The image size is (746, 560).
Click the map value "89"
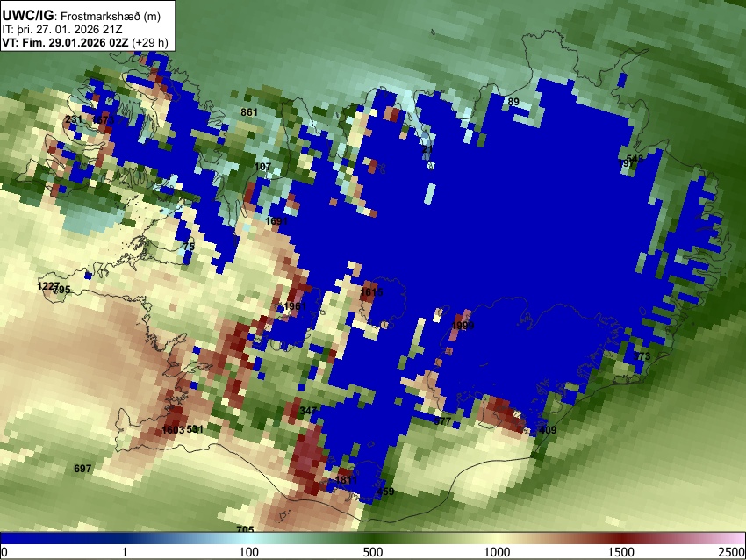pos(513,102)
